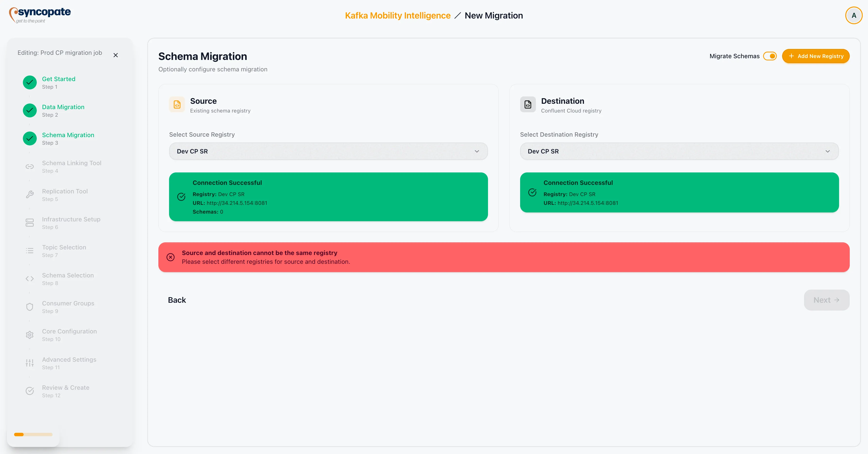The width and height of the screenshot is (868, 454).
Task: Click the Replication Tool wrench icon
Action: tap(29, 195)
